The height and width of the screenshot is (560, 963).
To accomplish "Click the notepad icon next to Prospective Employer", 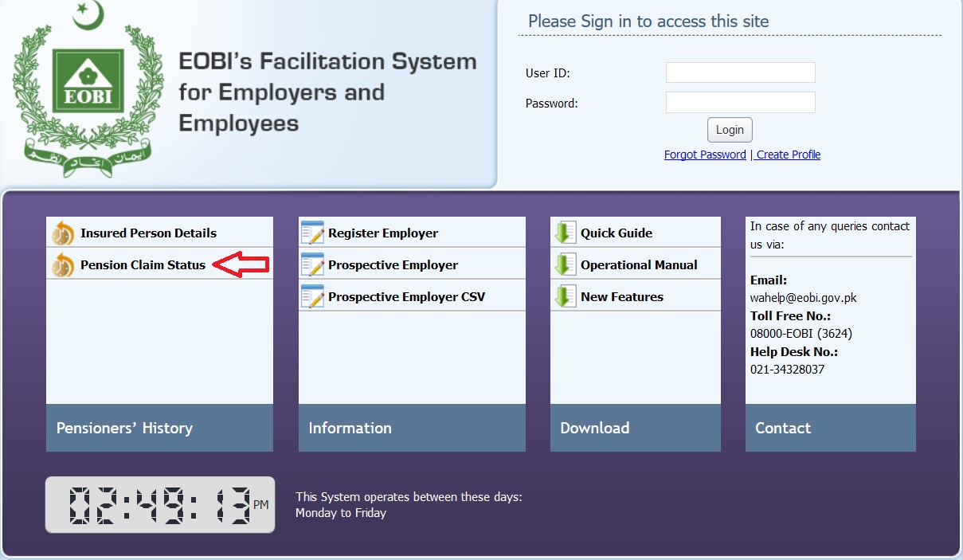I will pos(312,265).
